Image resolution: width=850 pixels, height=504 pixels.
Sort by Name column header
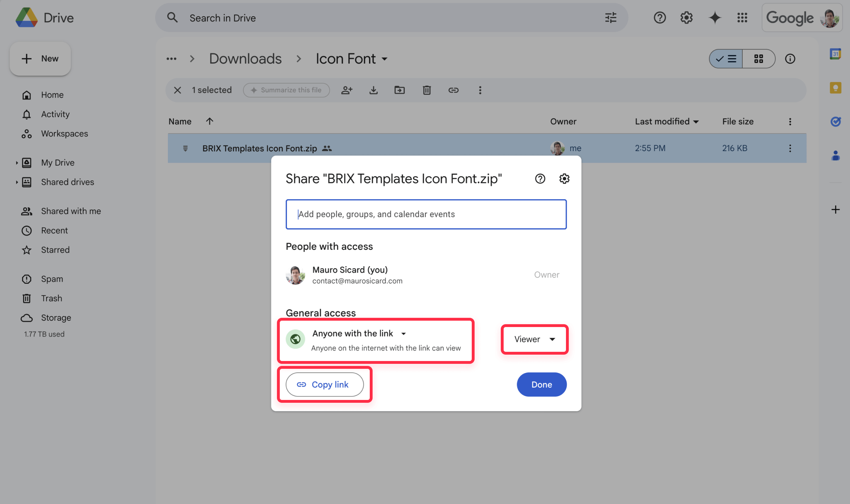pyautogui.click(x=180, y=121)
